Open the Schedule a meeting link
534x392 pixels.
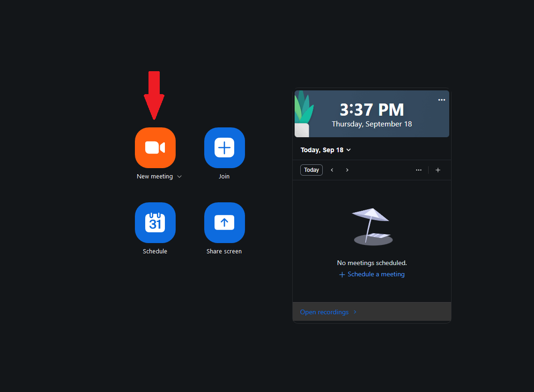pyautogui.click(x=376, y=274)
